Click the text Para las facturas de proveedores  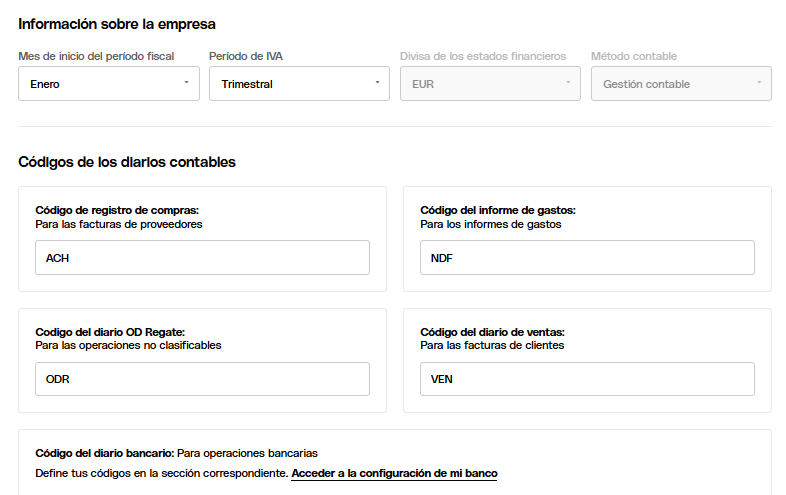click(x=119, y=224)
